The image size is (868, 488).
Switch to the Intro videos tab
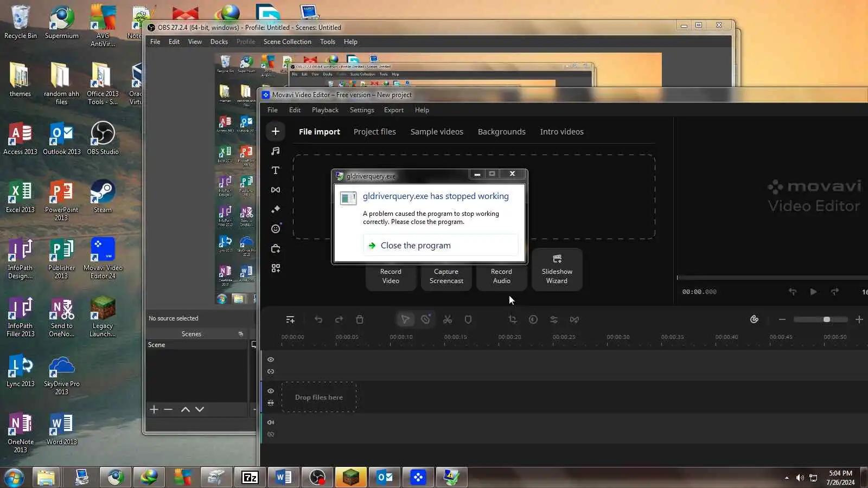[562, 132]
